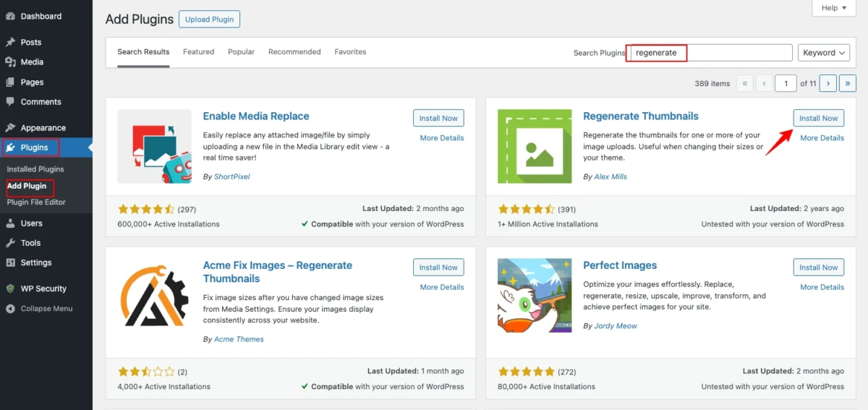View More Details for Perfect Images
868x410 pixels.
coord(822,287)
